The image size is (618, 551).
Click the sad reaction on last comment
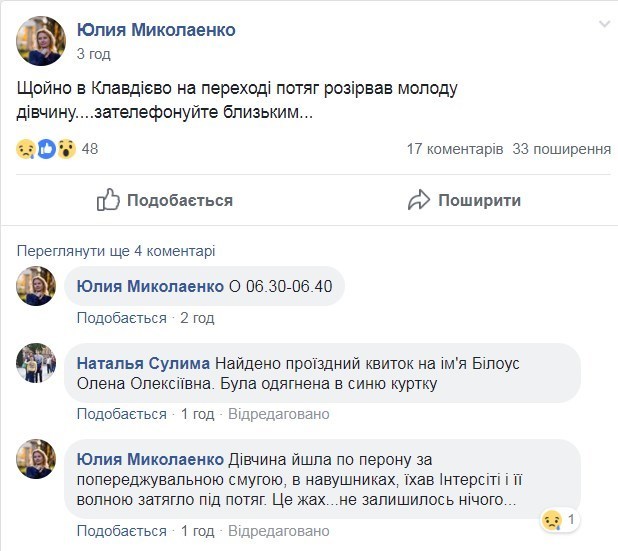coord(551,520)
